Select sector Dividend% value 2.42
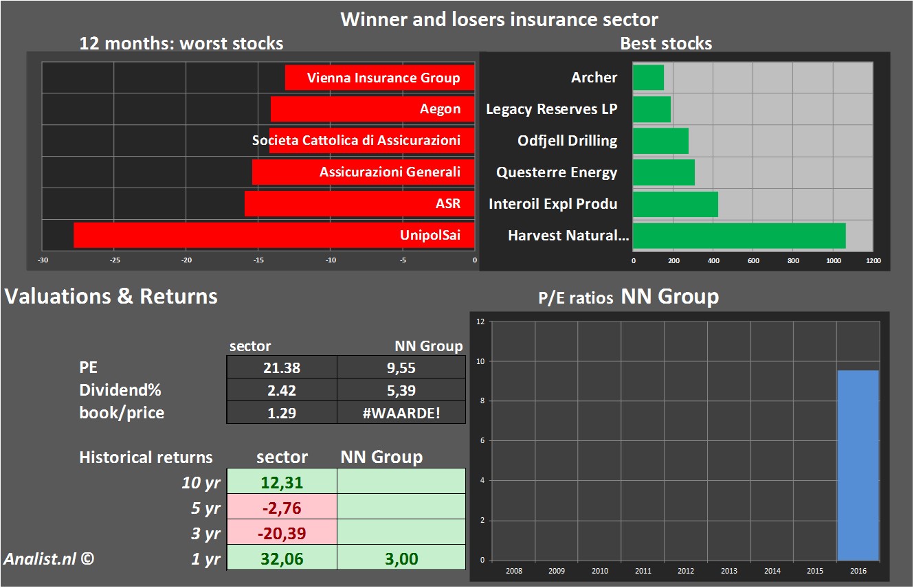 coord(282,390)
